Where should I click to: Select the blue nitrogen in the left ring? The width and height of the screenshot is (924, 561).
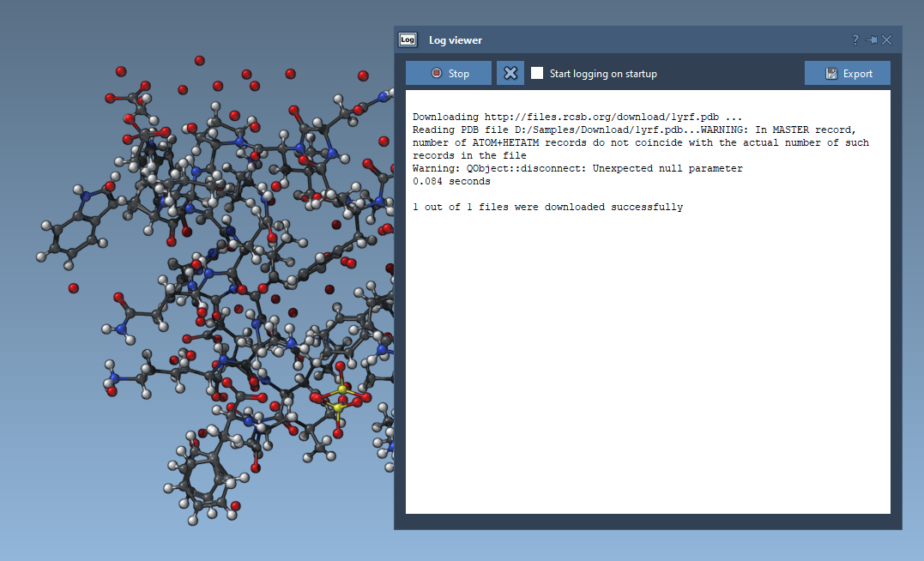point(86,197)
